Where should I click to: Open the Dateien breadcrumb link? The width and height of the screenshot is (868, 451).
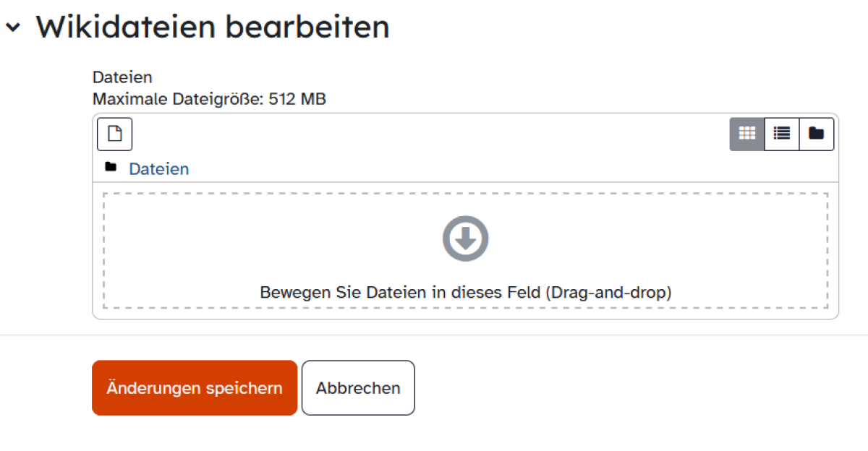tap(158, 169)
